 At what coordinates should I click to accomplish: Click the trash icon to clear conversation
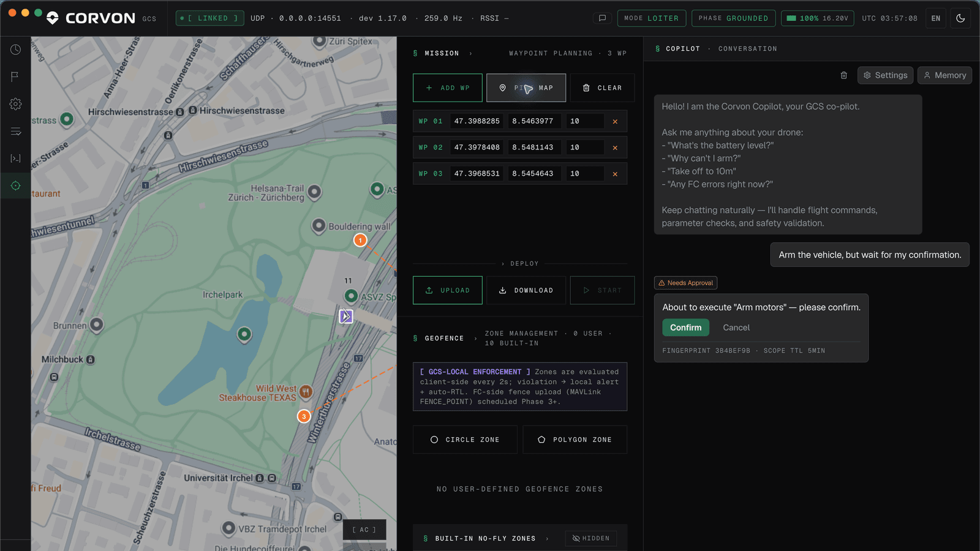point(843,75)
